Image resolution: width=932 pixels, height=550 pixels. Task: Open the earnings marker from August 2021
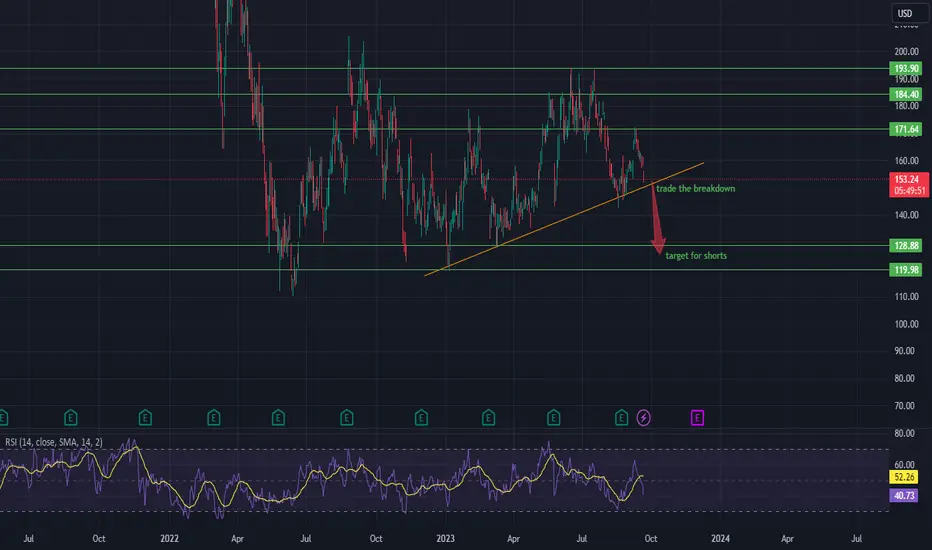point(70,418)
